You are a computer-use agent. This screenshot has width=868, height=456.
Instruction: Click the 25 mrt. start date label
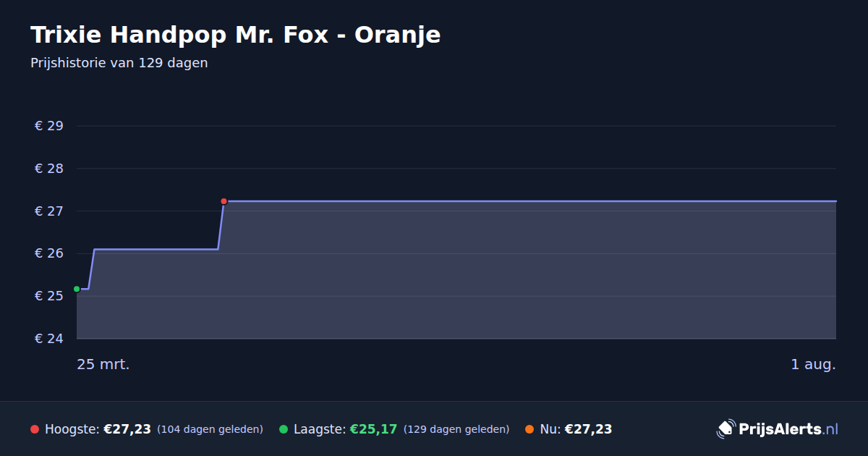tap(103, 365)
